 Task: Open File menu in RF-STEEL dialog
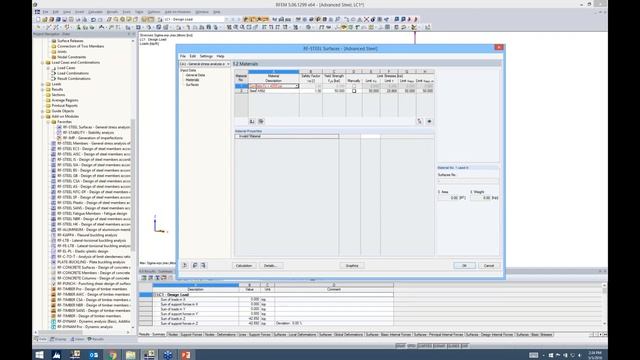click(183, 56)
